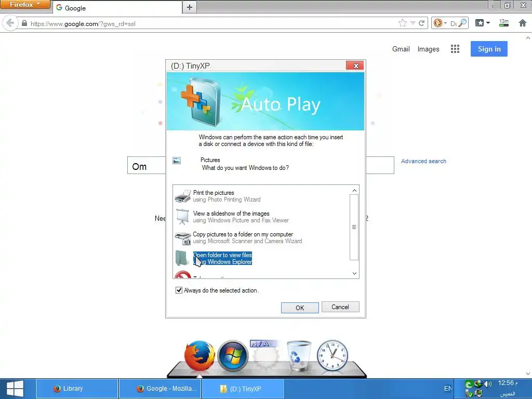Image resolution: width=532 pixels, height=399 pixels.
Task: Switch to (D:) TinyXP taskbar window
Action: tap(243, 389)
